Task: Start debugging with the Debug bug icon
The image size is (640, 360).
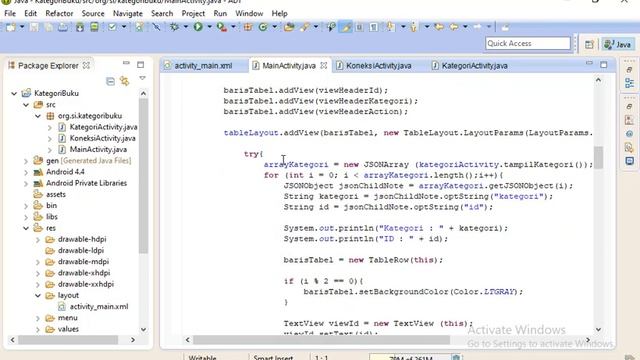Action: click(174, 27)
